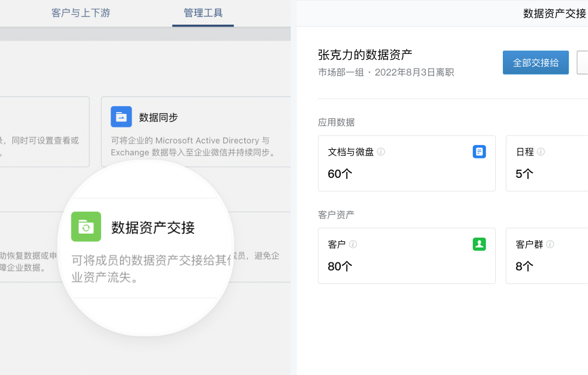588x375 pixels.
Task: Select the green 数据资产交接 folder icon
Action: coord(86,227)
